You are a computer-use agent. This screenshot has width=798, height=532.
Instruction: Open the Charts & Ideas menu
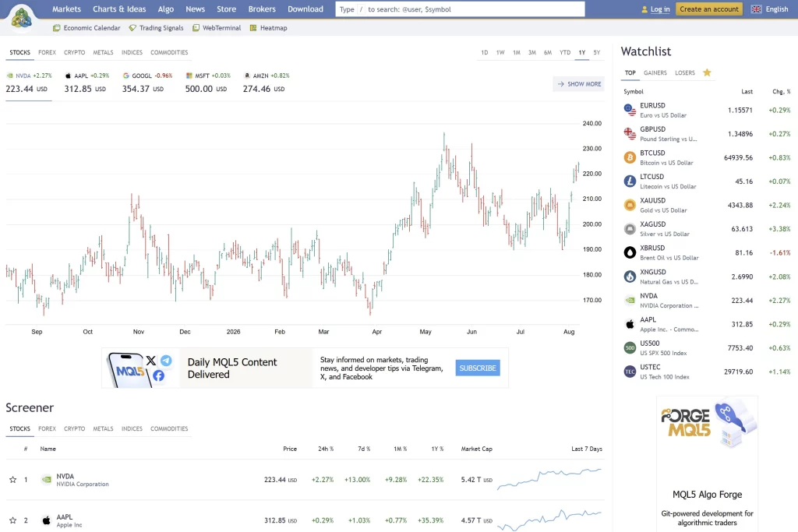coord(119,9)
